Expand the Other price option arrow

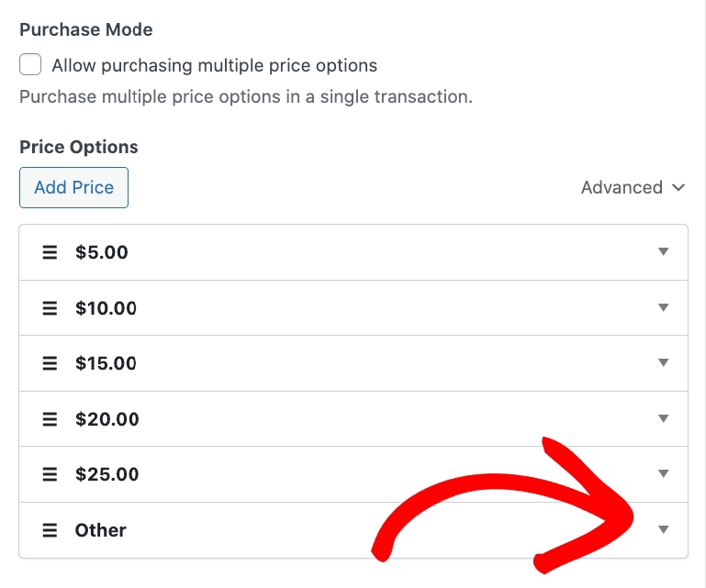[664, 529]
